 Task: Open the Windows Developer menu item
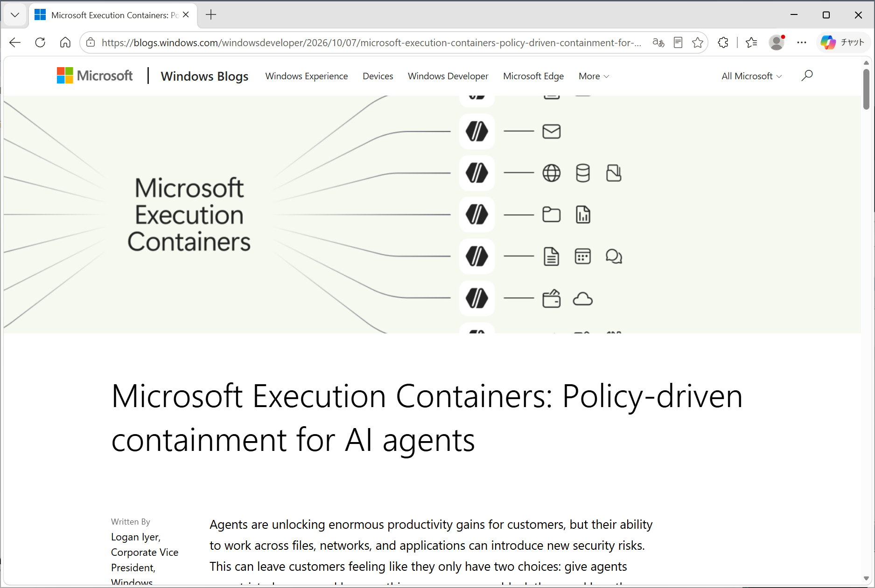(448, 76)
